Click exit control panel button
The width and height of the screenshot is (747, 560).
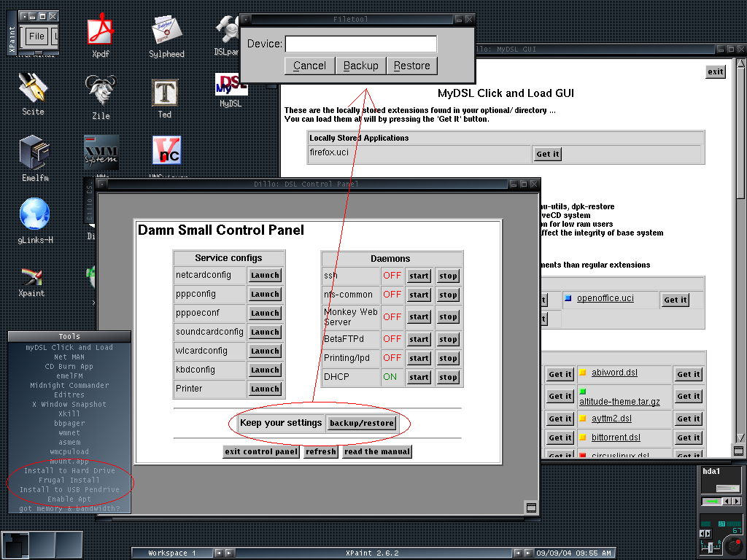pyautogui.click(x=261, y=451)
